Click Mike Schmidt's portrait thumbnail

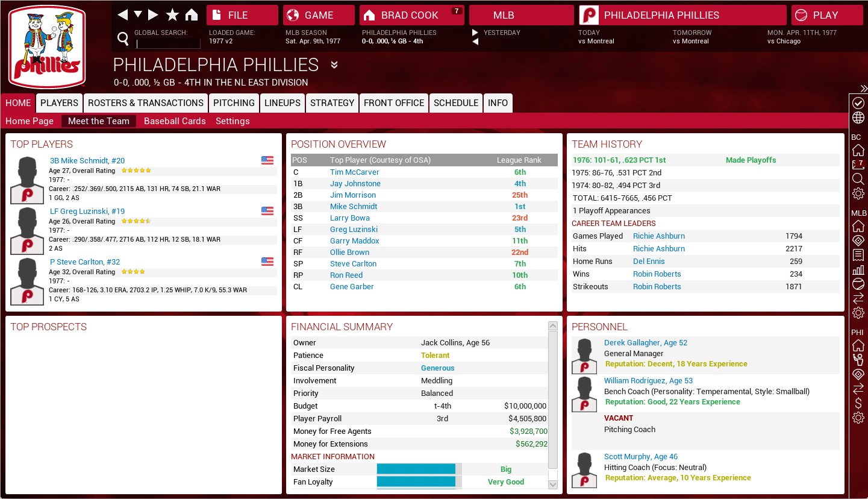click(x=27, y=180)
